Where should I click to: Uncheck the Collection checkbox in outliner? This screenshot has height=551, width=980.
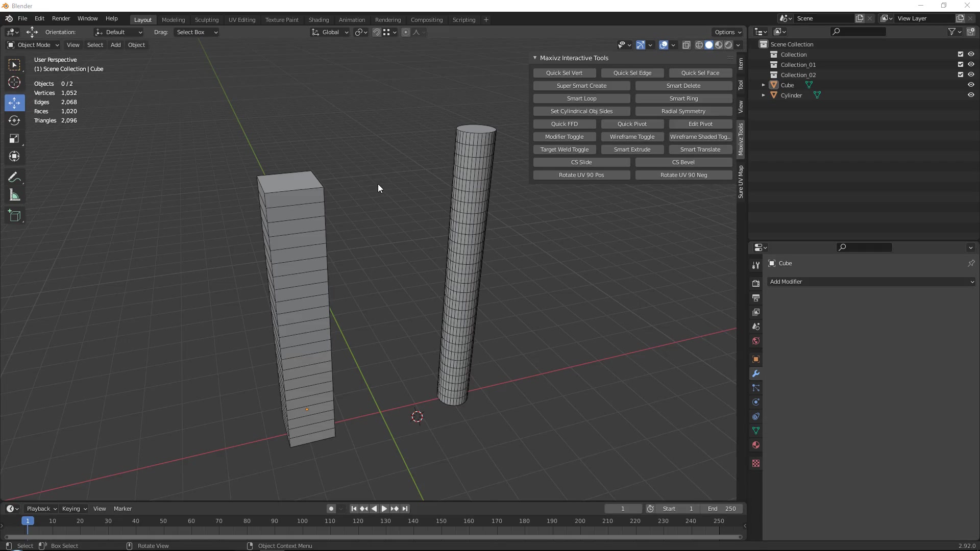coord(961,55)
